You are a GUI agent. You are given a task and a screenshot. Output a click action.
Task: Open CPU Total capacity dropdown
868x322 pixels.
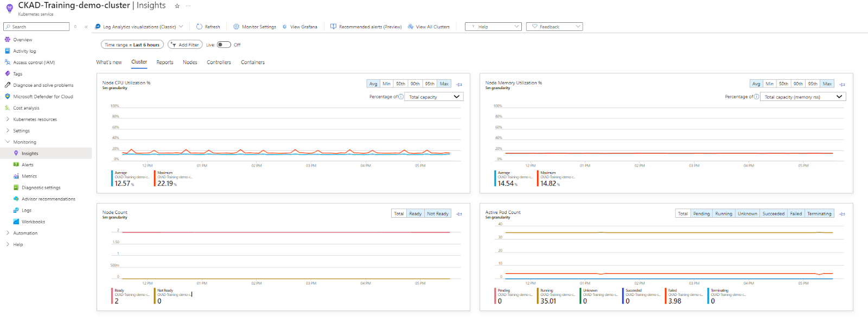click(434, 97)
